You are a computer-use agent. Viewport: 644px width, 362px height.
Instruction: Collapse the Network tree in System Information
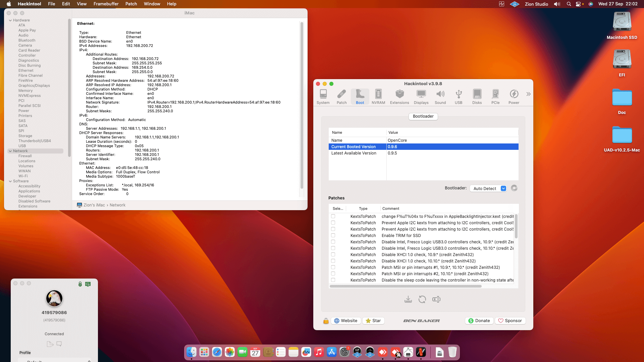(10, 151)
